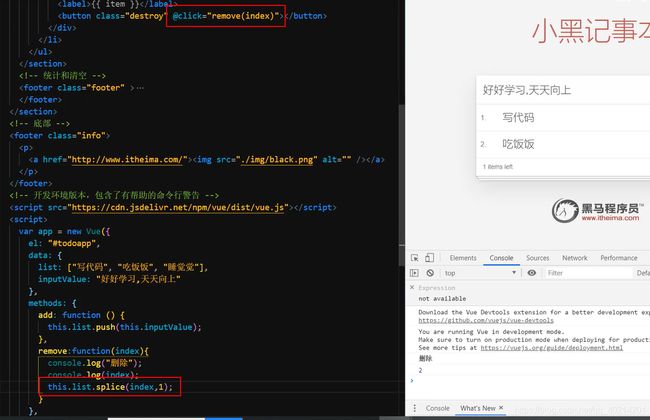This screenshot has height=420, width=650.
Task: Open the top context dropdown
Action: click(x=480, y=273)
